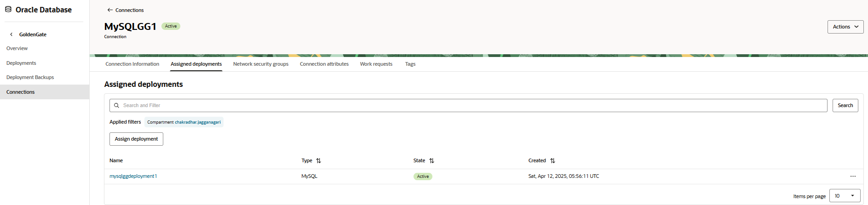868x205 pixels.
Task: Click the Active state badge in table row
Action: (423, 177)
